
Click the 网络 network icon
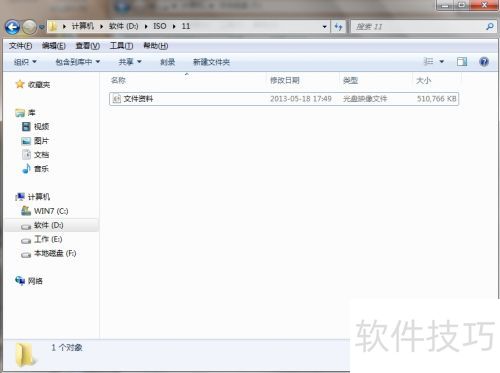(x=20, y=281)
